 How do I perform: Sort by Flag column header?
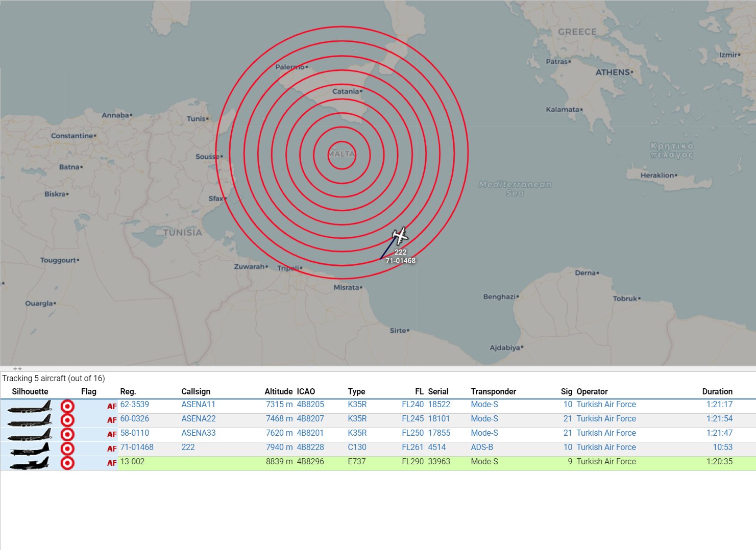(x=89, y=391)
